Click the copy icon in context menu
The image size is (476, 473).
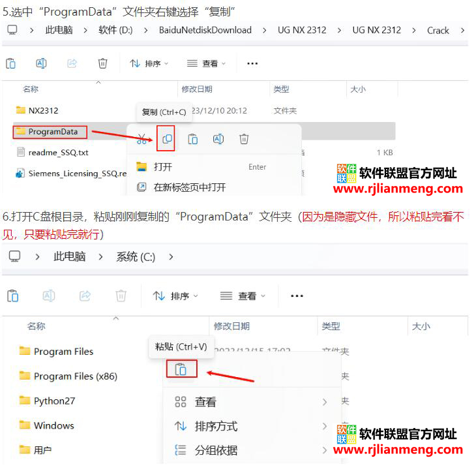click(167, 139)
